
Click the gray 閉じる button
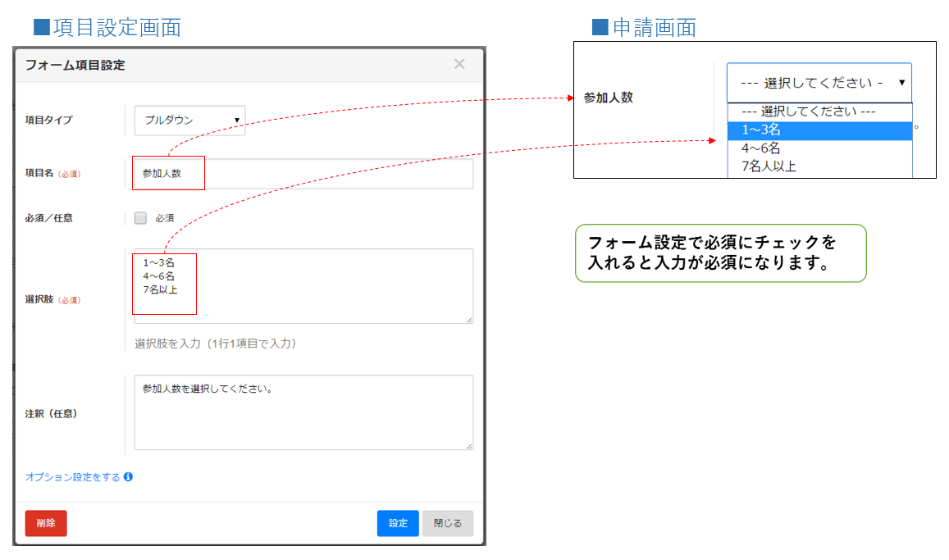coord(448,523)
